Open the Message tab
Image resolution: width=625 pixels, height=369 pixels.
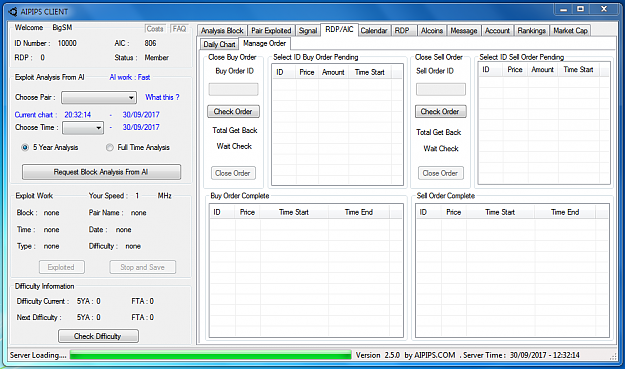464,31
